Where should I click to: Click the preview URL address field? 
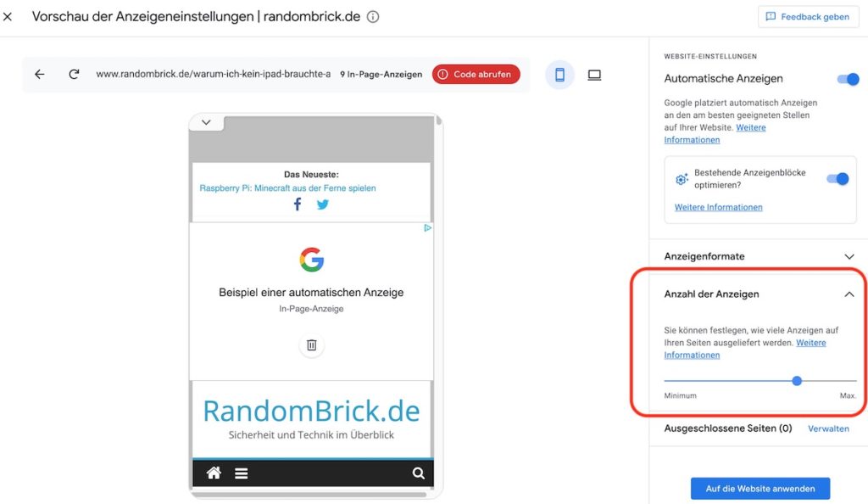pyautogui.click(x=213, y=74)
